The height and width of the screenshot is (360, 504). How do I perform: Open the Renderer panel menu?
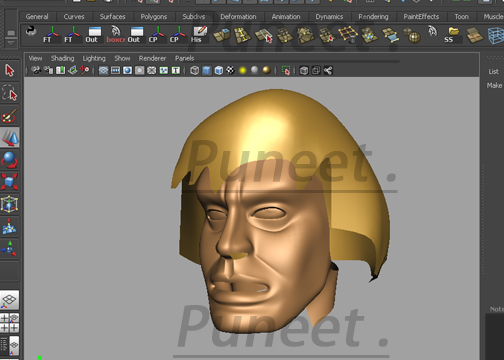(x=152, y=58)
